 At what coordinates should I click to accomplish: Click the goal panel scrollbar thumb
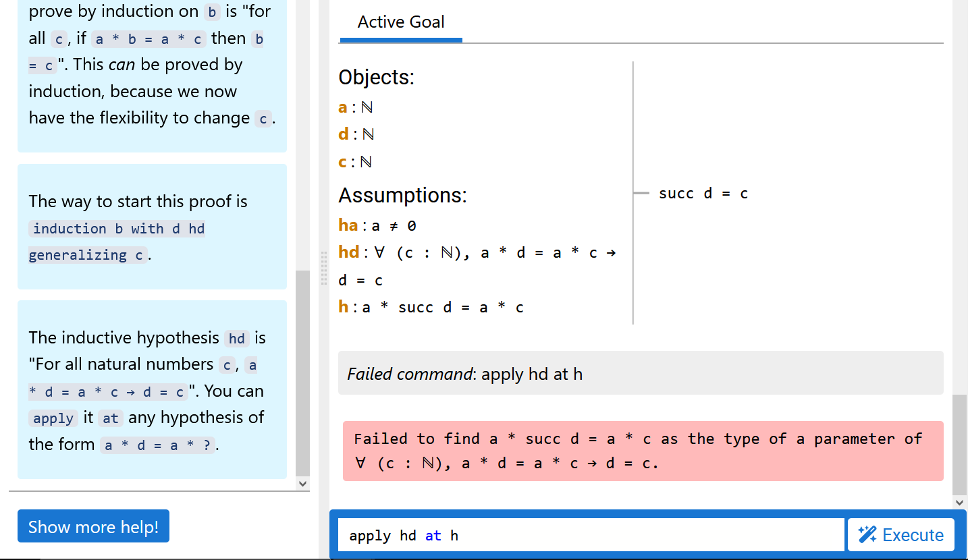pos(959,445)
